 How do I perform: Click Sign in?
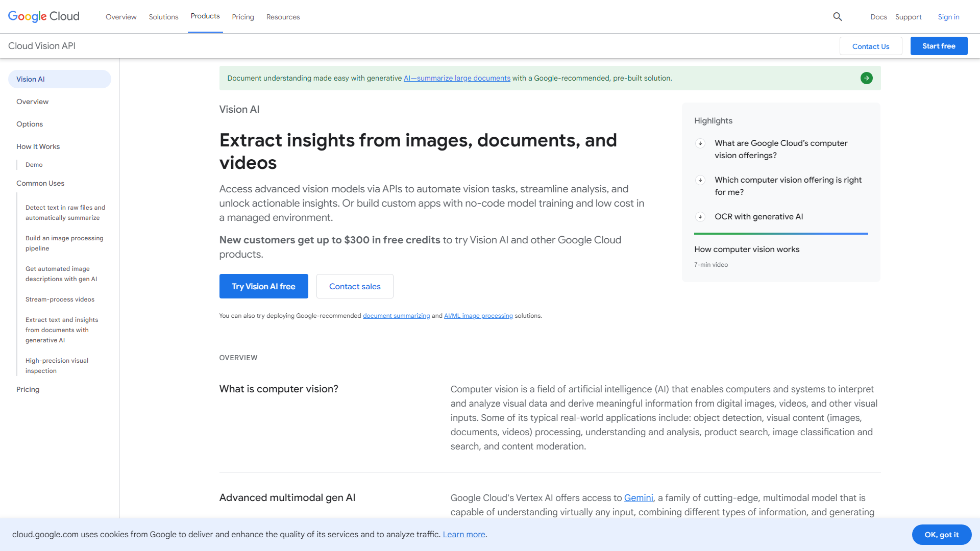pyautogui.click(x=948, y=17)
